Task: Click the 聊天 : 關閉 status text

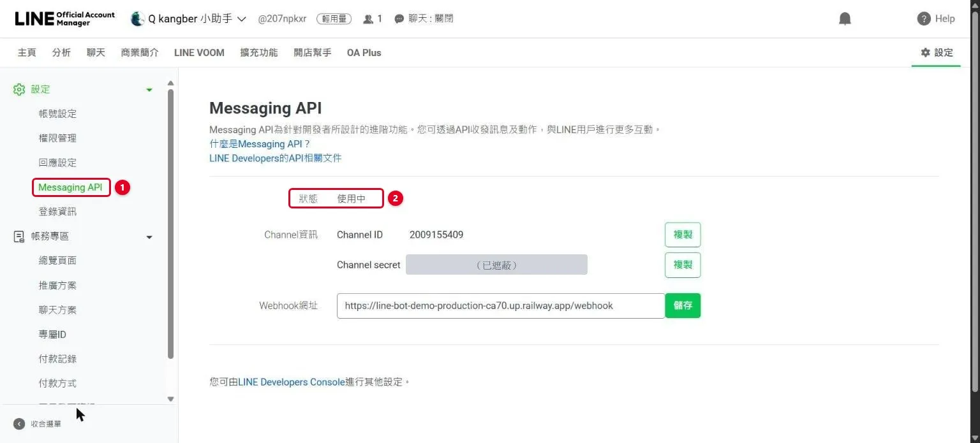Action: click(x=431, y=19)
